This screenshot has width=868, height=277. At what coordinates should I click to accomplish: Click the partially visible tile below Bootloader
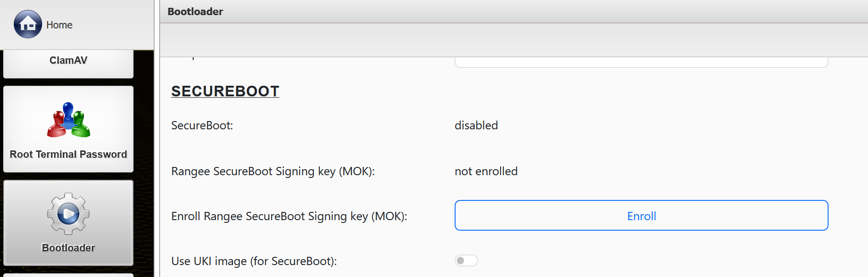[x=68, y=275]
